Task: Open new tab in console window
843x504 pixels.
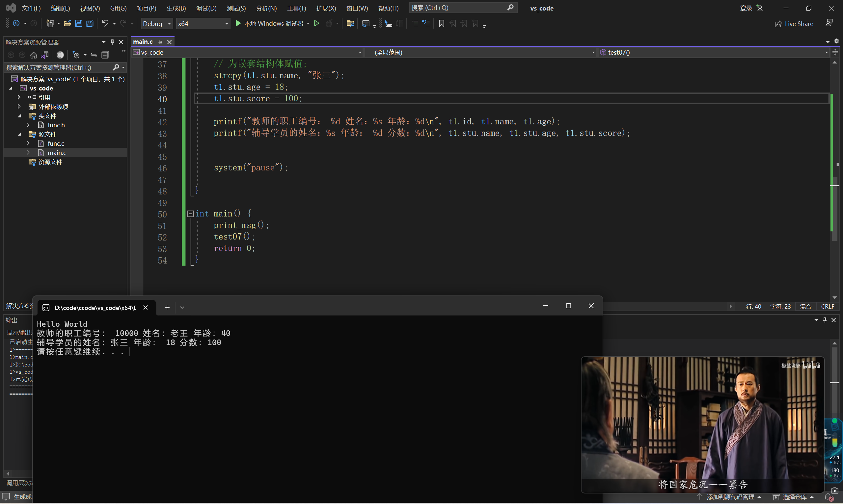Action: coord(167,307)
